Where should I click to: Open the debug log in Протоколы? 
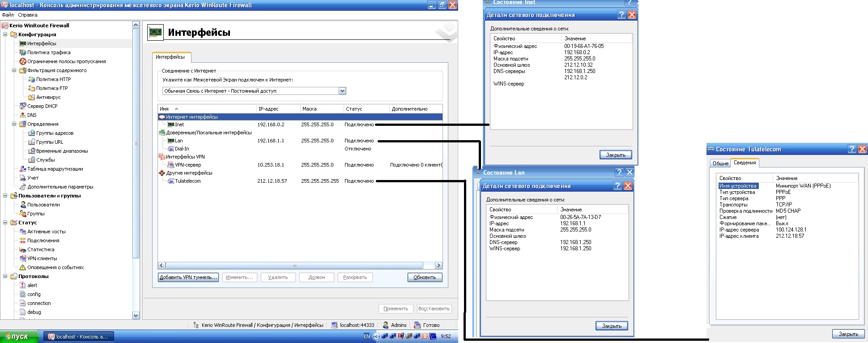[34, 312]
